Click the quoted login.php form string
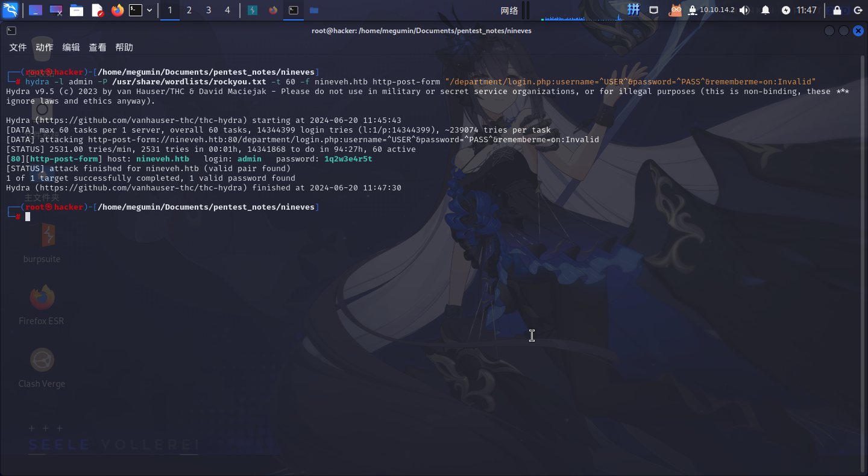Viewport: 868px width, 476px height. pos(631,81)
